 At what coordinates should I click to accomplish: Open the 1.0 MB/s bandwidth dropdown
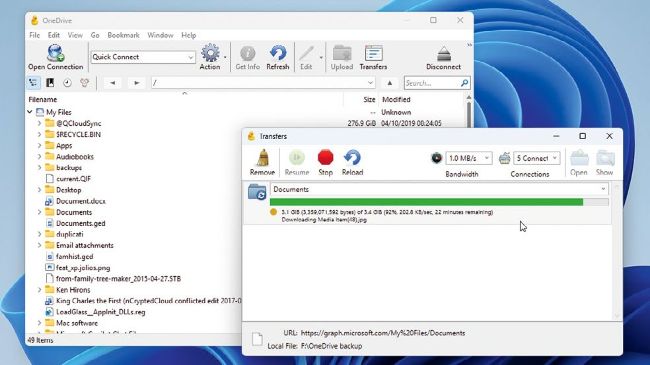pyautogui.click(x=487, y=158)
